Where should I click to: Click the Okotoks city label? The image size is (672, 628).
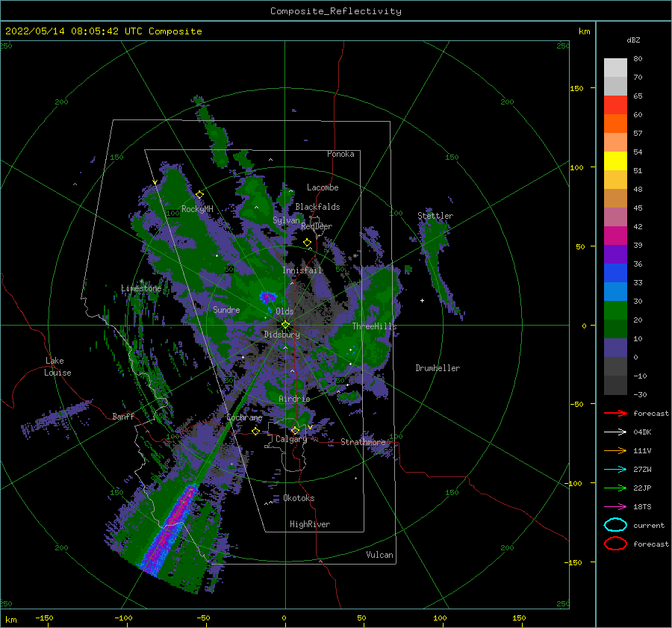click(299, 498)
